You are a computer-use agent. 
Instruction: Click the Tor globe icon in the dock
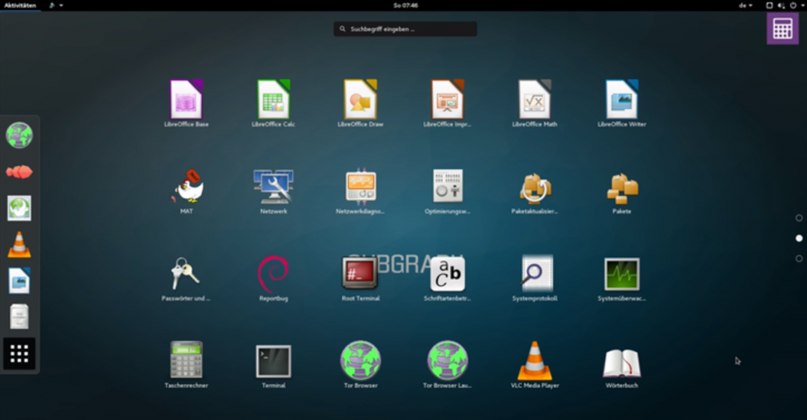click(x=19, y=135)
